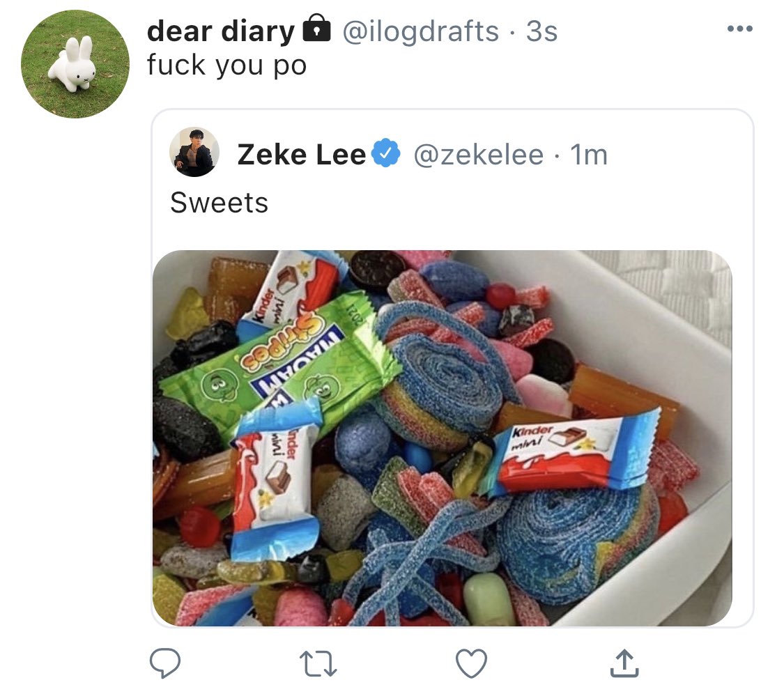Like the tweet with the heart icon
This screenshot has height=694, width=784.
point(472,663)
